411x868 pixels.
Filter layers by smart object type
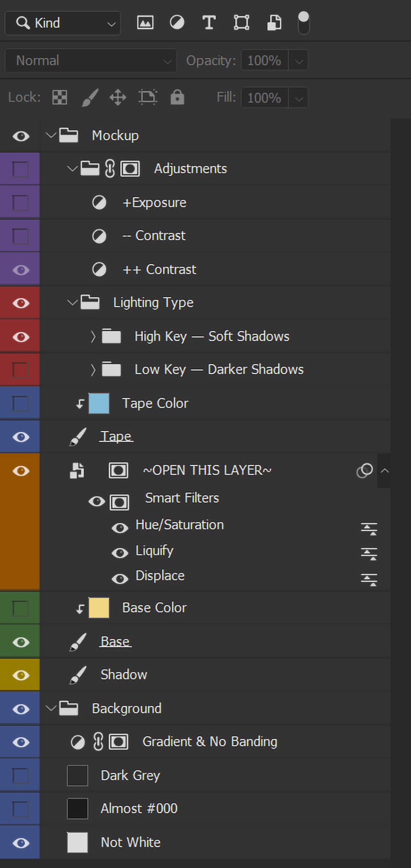coord(274,22)
